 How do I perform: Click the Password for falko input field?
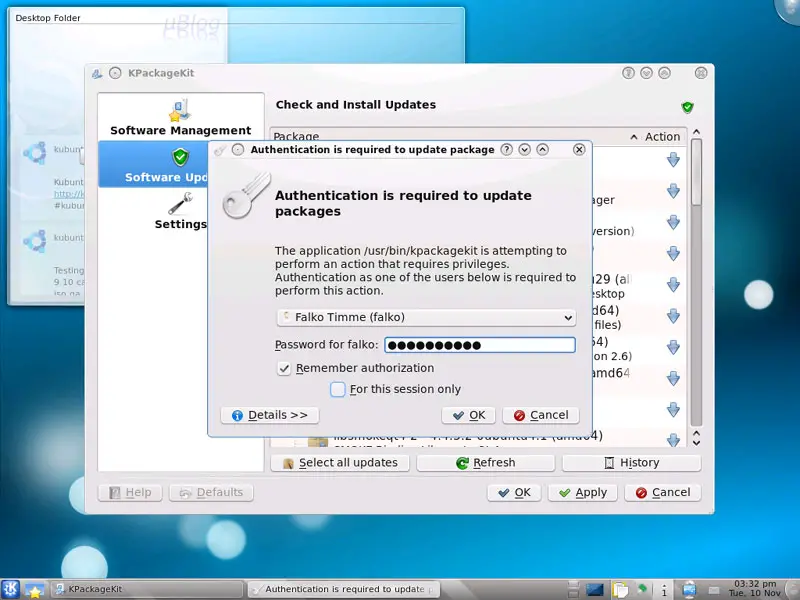click(x=480, y=345)
